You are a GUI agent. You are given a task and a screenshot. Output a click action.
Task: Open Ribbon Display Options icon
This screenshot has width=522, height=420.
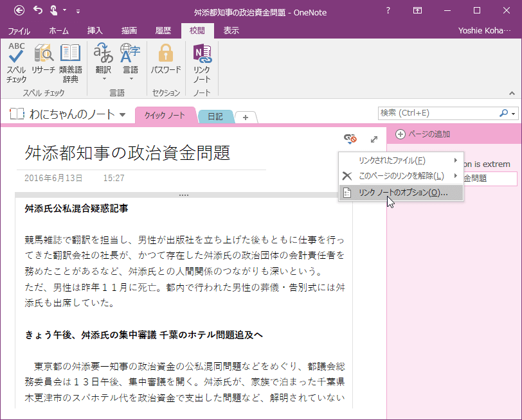(417, 11)
